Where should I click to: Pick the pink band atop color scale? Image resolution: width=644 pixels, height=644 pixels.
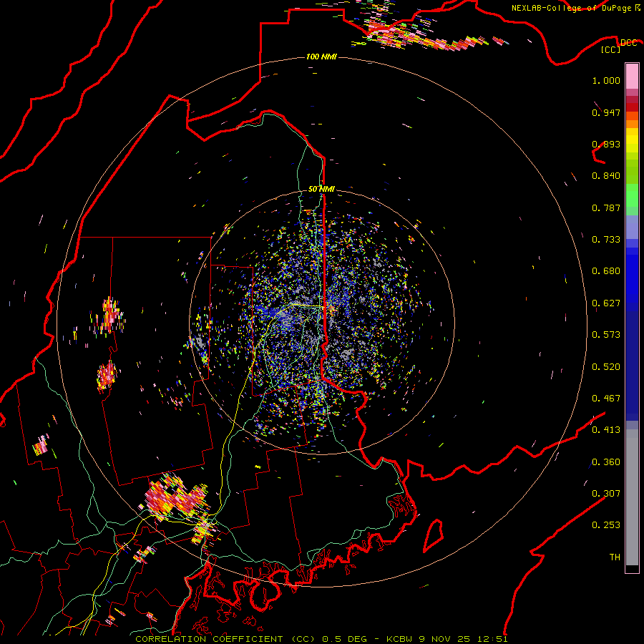[x=632, y=77]
